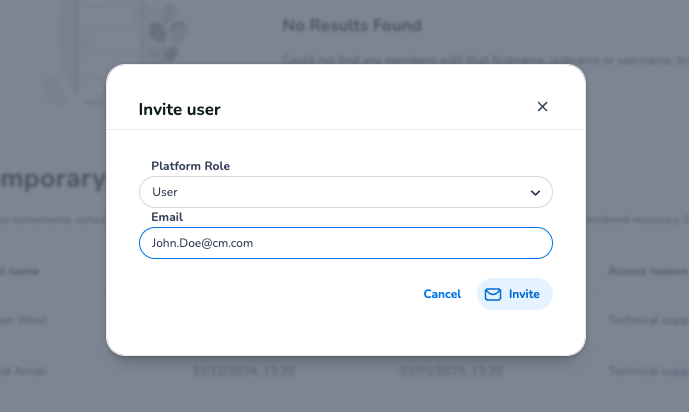Screen dimensions: 689x412
Task: Click the "Platform Role" field label
Action: (x=191, y=165)
